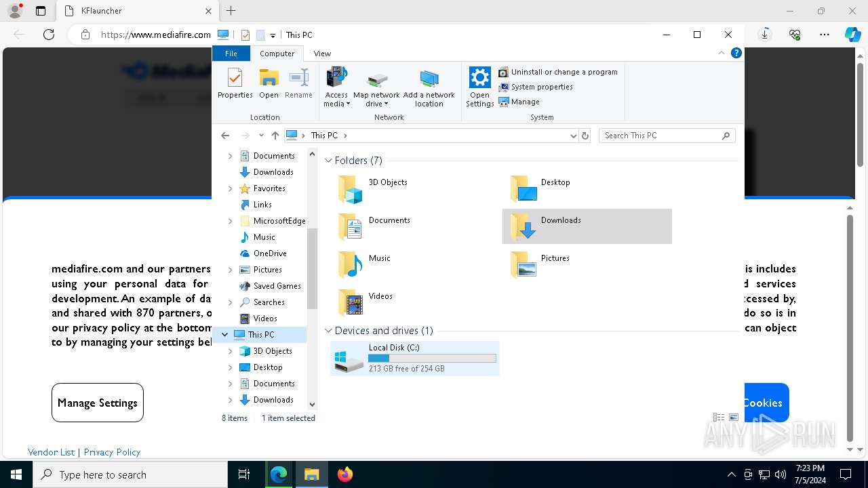Open Copilot sidebar icon in Edge
Image resolution: width=868 pixels, height=488 pixels.
tap(852, 35)
